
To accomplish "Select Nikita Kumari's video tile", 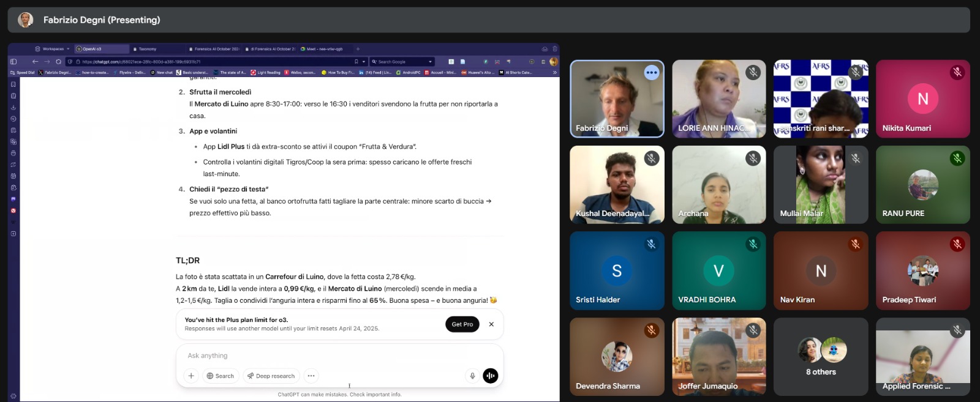I will click(923, 99).
